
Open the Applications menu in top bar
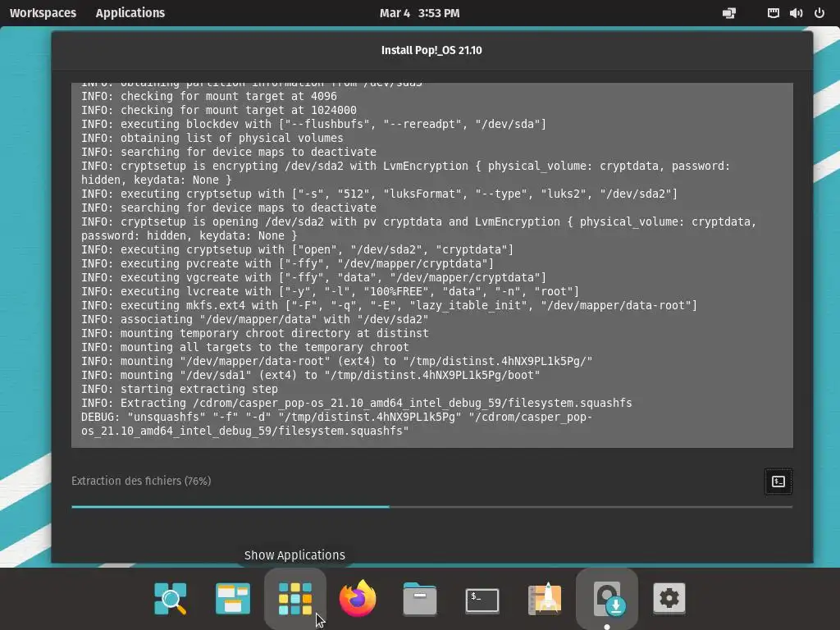pyautogui.click(x=130, y=13)
